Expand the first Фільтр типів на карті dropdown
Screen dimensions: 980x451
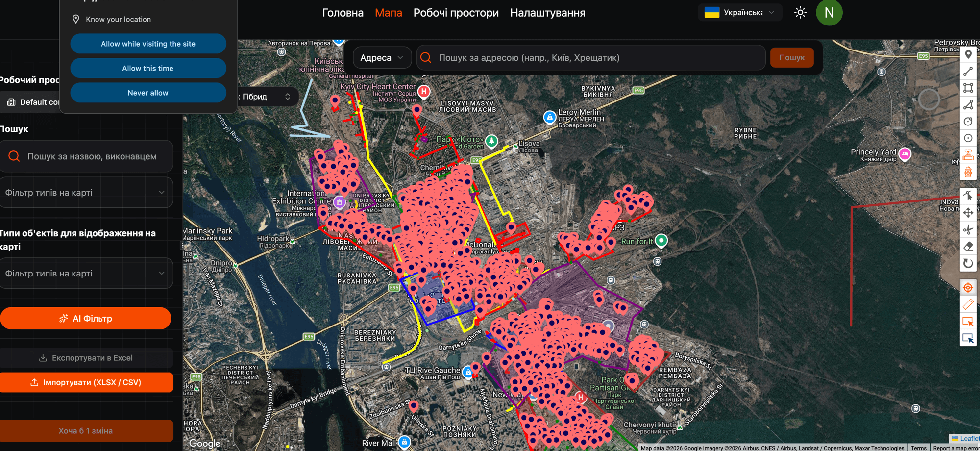pos(86,193)
